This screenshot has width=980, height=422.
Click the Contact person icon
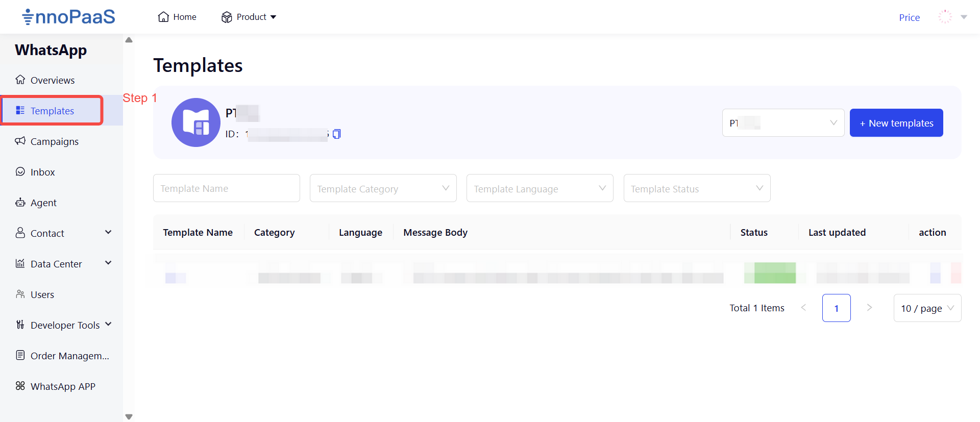point(20,233)
